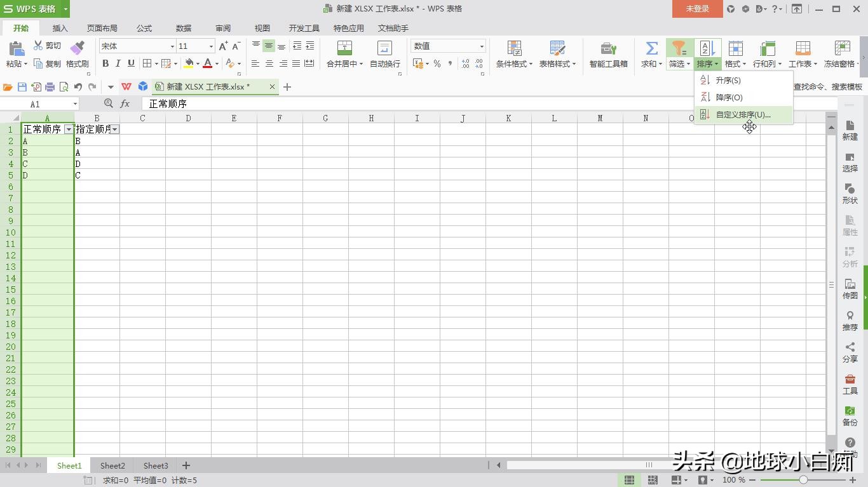The height and width of the screenshot is (487, 868).
Task: Switch to the Review (审阅) tab
Action: [x=223, y=28]
